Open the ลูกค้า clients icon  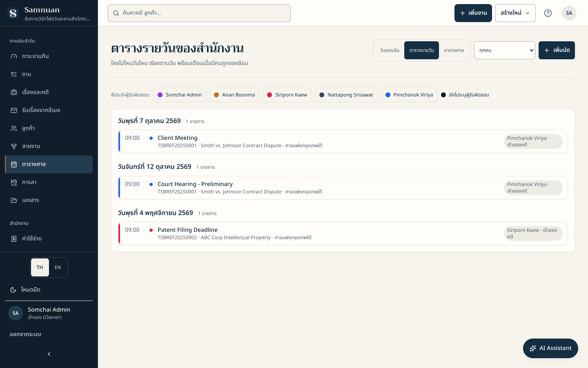pyautogui.click(x=14, y=128)
